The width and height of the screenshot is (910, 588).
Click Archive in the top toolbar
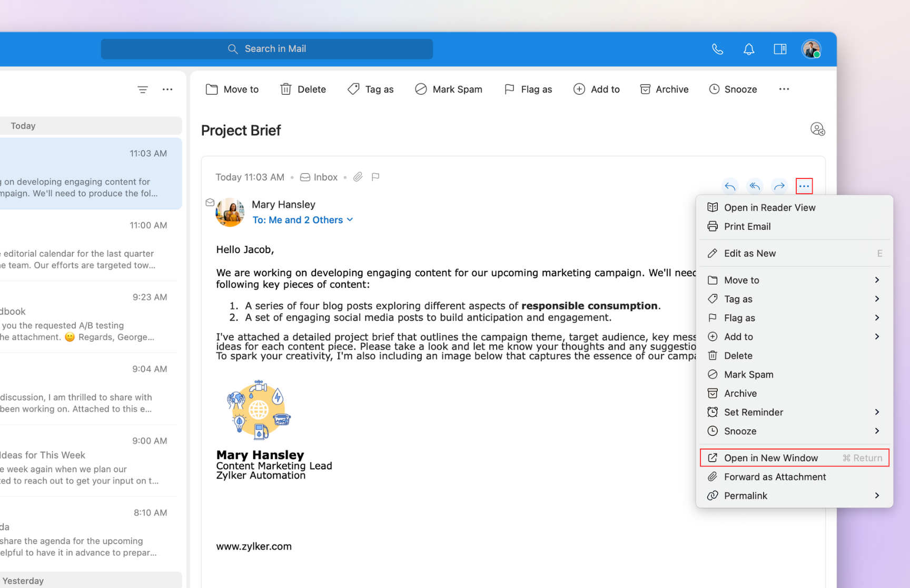coord(664,89)
